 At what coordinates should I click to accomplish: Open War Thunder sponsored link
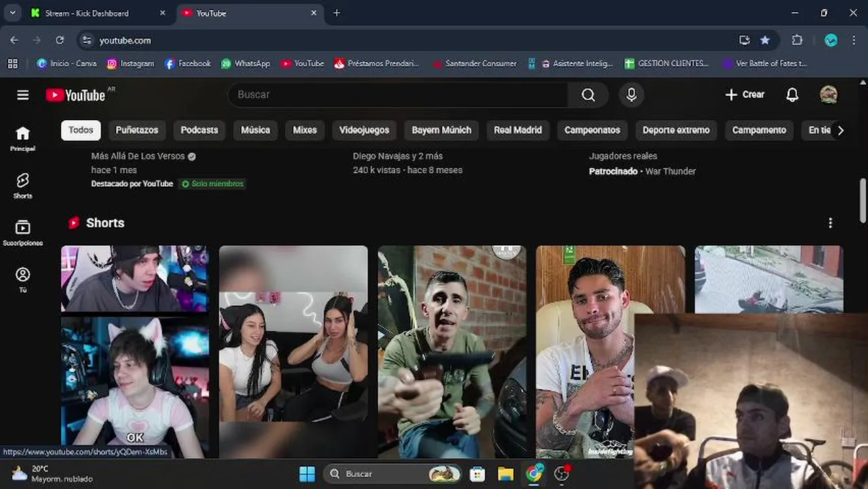pos(670,171)
